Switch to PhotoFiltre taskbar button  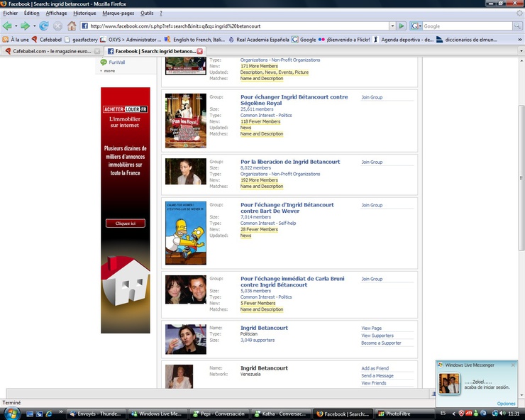tap(404, 414)
